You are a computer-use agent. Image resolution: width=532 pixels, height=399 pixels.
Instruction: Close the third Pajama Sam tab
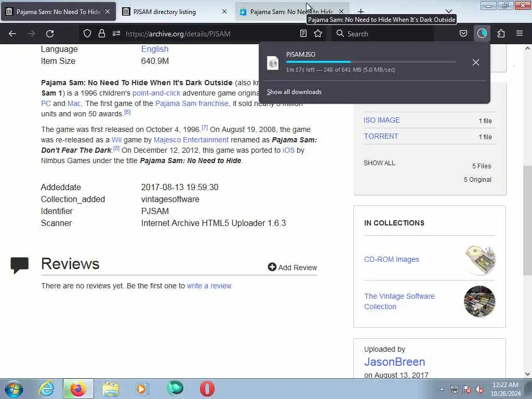click(x=341, y=11)
